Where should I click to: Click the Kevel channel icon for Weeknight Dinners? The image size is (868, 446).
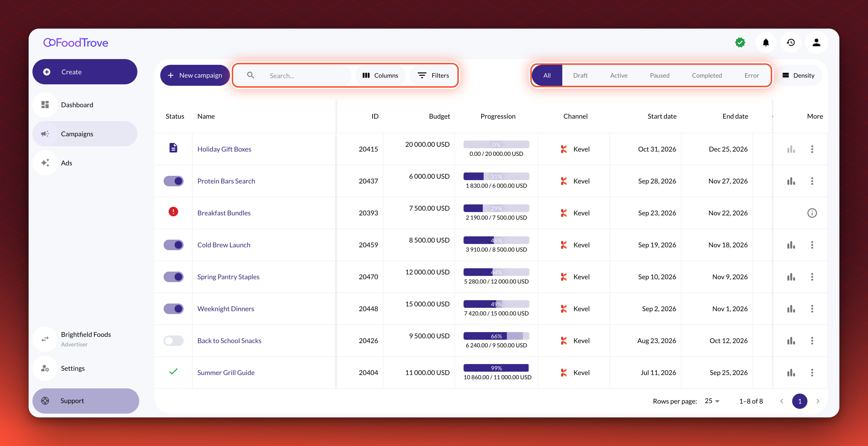click(564, 309)
